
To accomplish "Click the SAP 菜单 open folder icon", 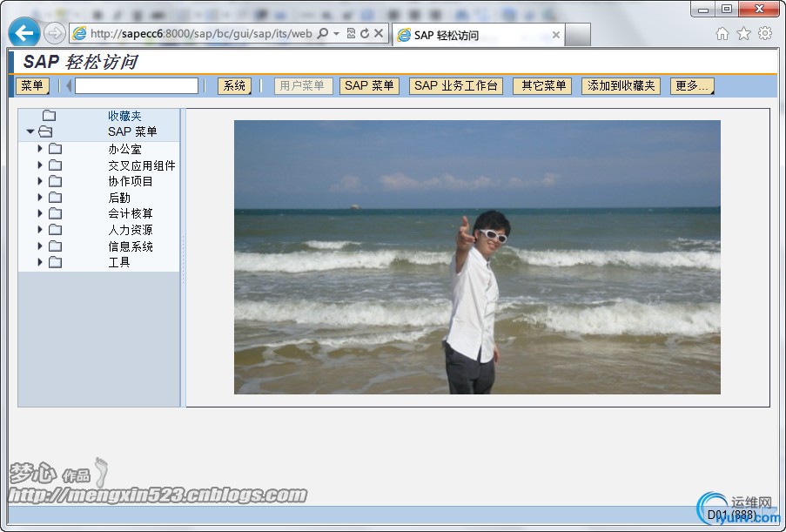I will 45,131.
